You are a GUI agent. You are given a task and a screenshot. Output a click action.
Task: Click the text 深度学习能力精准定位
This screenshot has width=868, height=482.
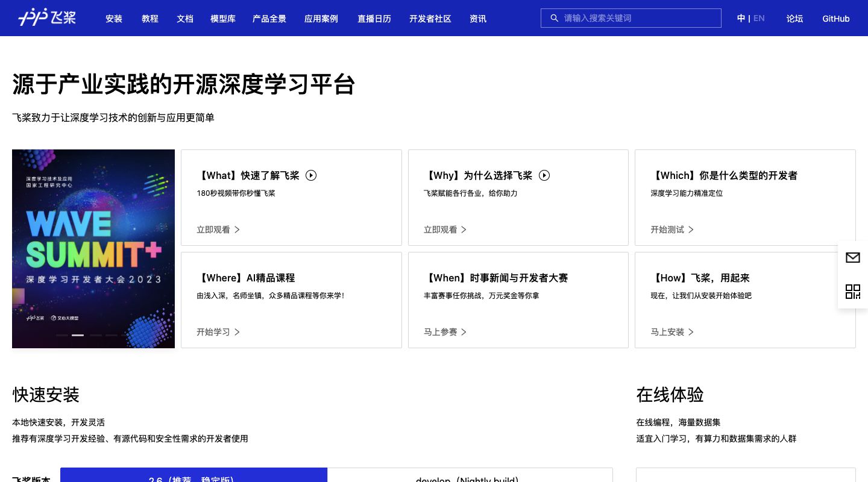pyautogui.click(x=687, y=193)
